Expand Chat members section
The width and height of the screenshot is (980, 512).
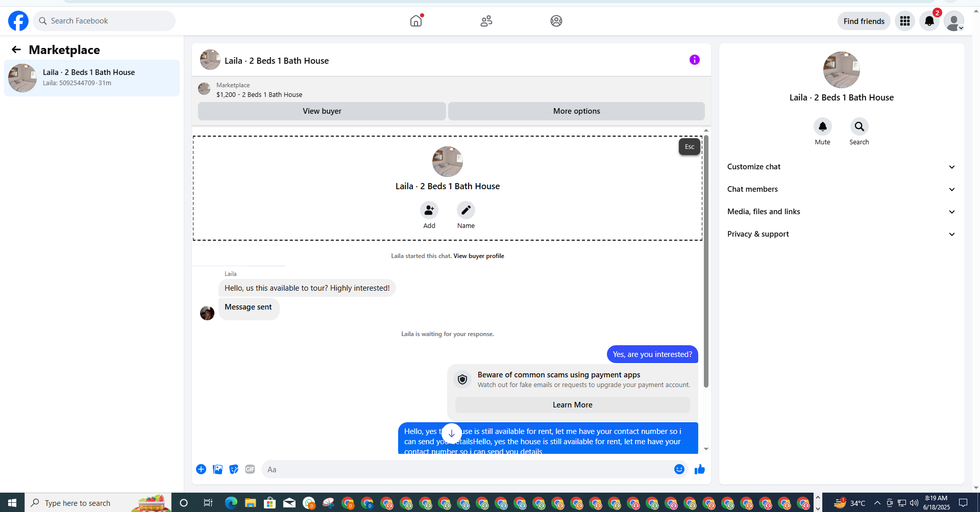842,189
